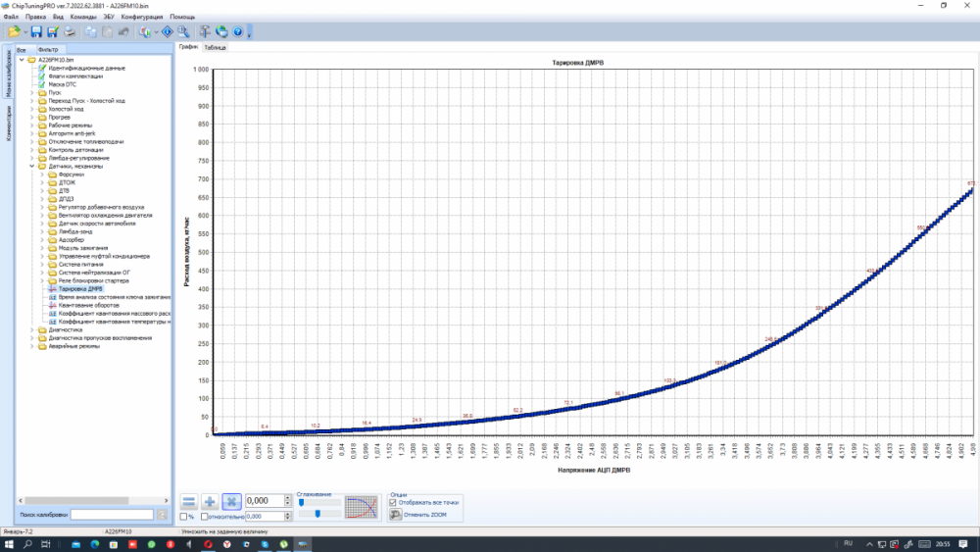Select 'Квантование оборотов' calibration in tree

88,305
